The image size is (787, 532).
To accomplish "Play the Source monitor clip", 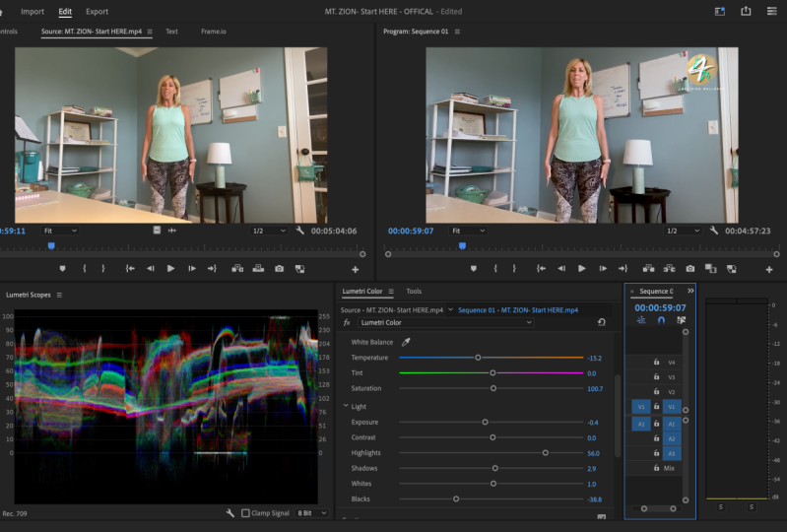I will [170, 269].
